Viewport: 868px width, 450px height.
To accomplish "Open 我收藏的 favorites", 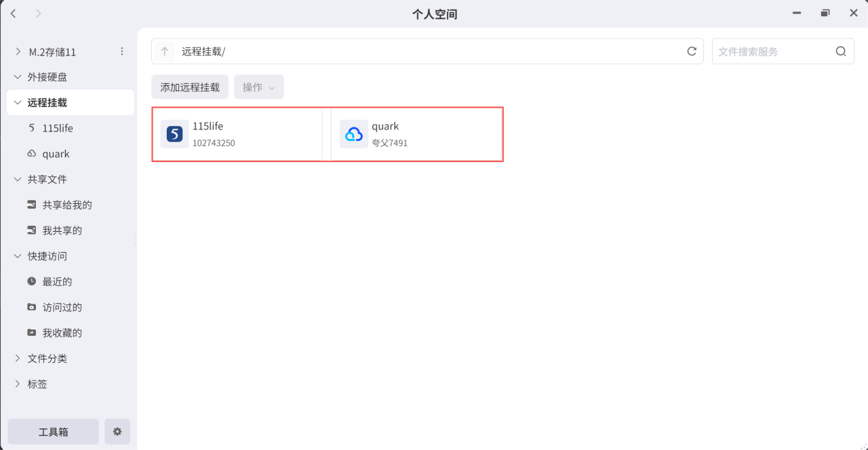I will click(62, 333).
